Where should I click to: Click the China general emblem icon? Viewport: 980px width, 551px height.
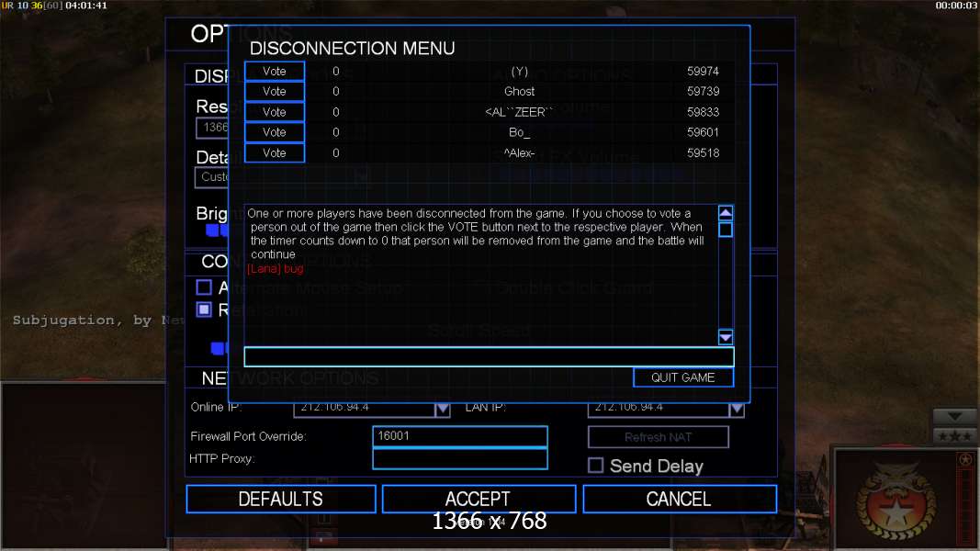pos(895,501)
